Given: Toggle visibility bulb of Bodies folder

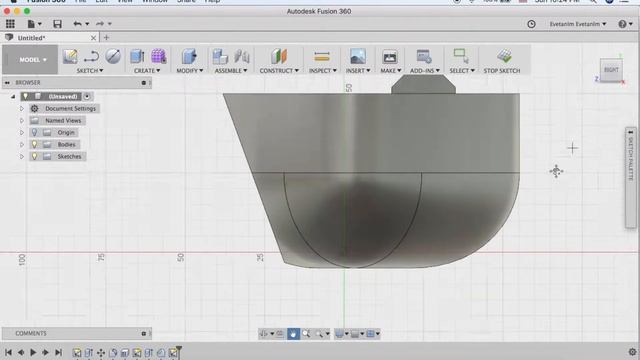Looking at the screenshot, I should point(34,144).
